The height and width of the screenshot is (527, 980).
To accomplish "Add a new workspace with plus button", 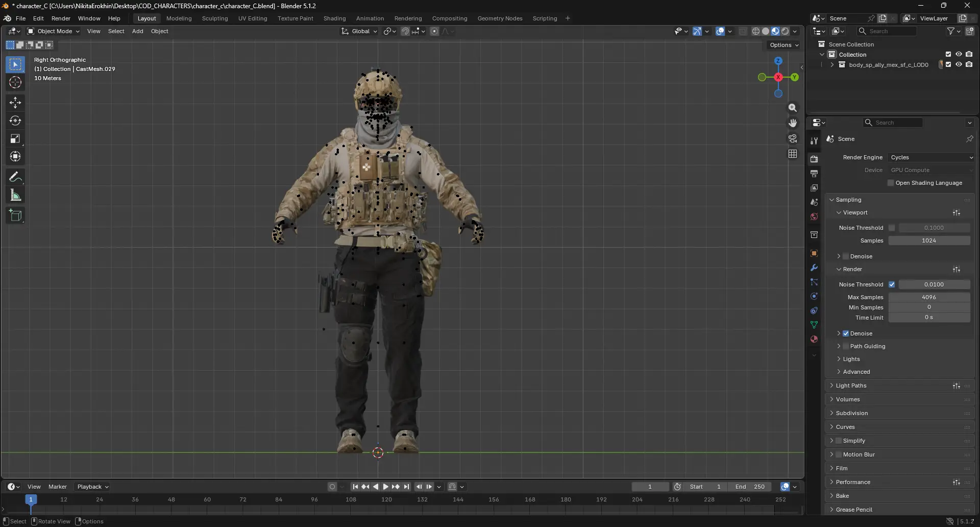I will click(x=568, y=18).
